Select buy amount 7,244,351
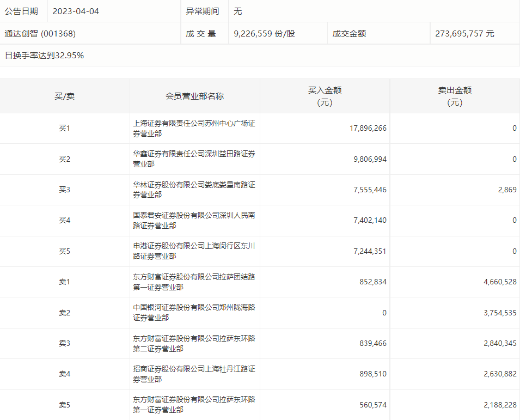The image size is (520, 420). [x=370, y=252]
